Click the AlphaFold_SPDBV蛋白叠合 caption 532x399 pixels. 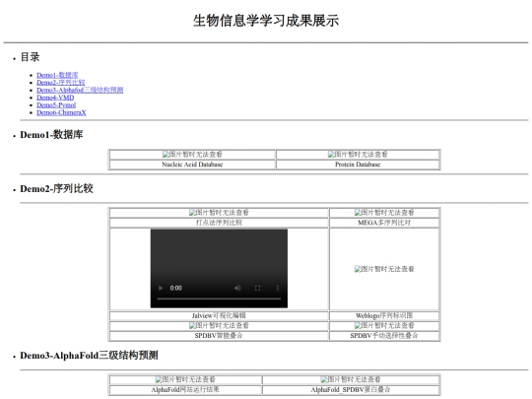[x=351, y=389]
